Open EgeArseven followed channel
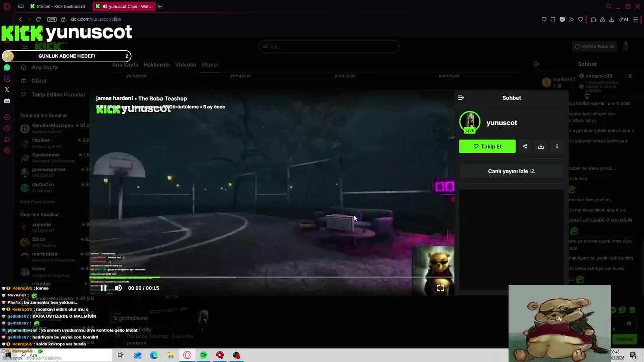Viewport: 644px width, 362px height. tap(54, 158)
